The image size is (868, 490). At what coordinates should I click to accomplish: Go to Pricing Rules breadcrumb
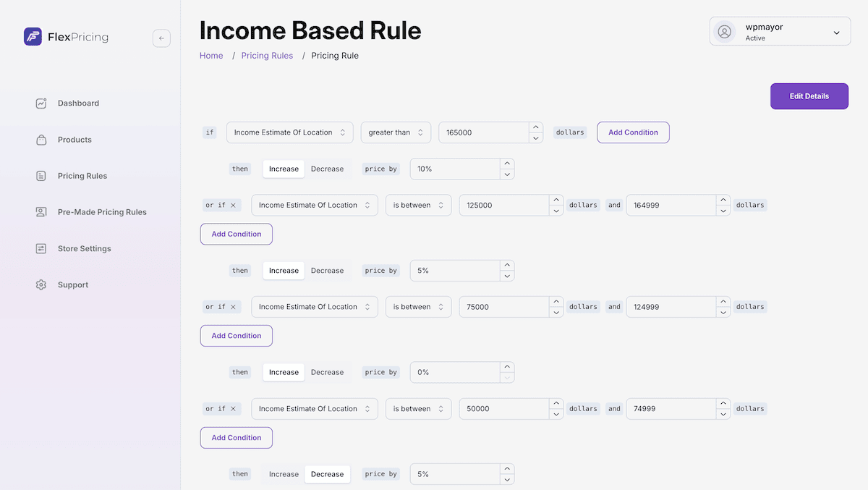pyautogui.click(x=267, y=56)
